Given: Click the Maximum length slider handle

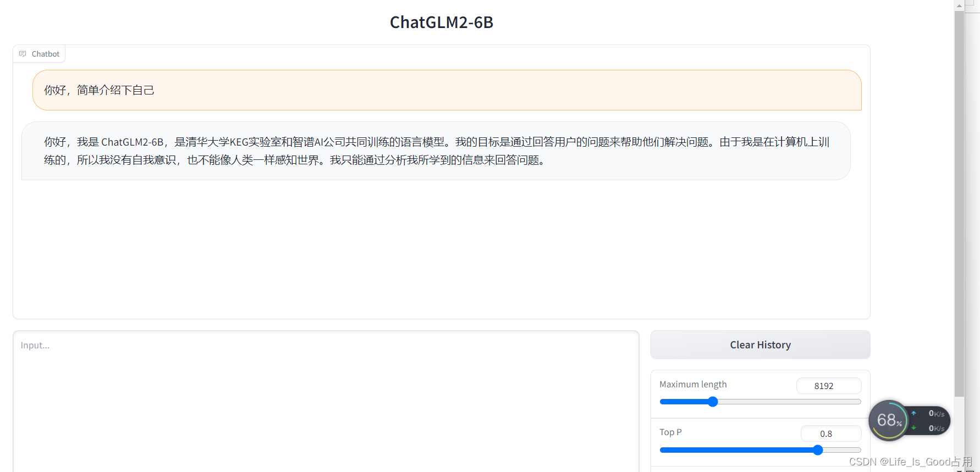Looking at the screenshot, I should [x=713, y=402].
